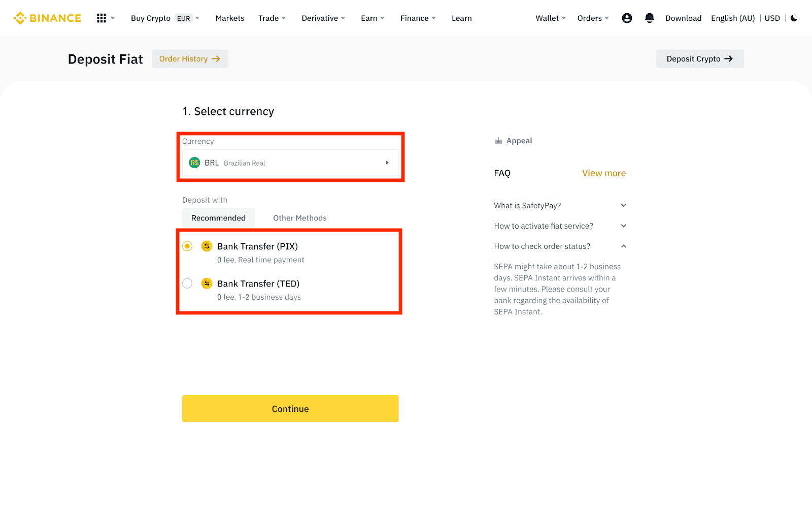The height and width of the screenshot is (508, 812).
Task: Select the Bank Transfer (TED) radio button
Action: [x=187, y=283]
